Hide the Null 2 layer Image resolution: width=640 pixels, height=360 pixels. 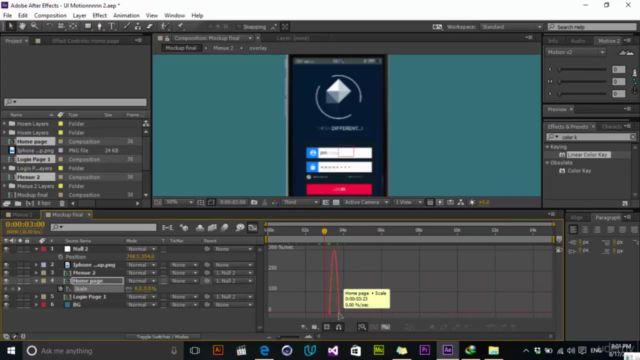pyautogui.click(x=6, y=249)
